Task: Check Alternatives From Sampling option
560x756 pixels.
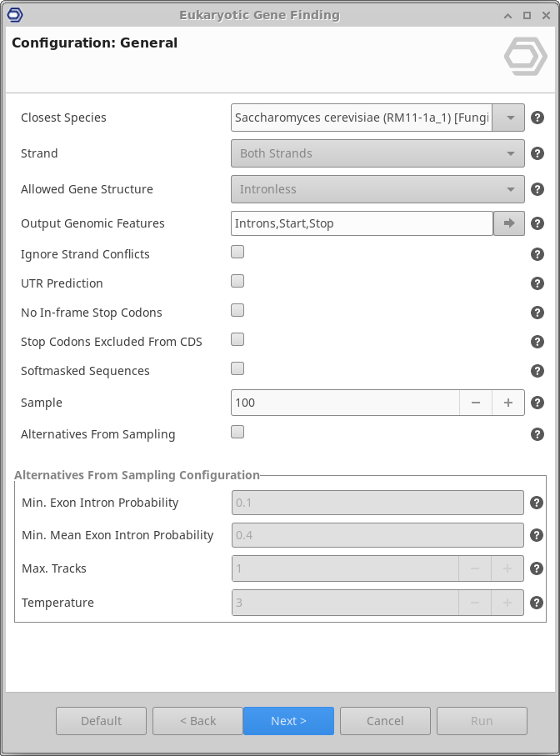Action: (237, 432)
